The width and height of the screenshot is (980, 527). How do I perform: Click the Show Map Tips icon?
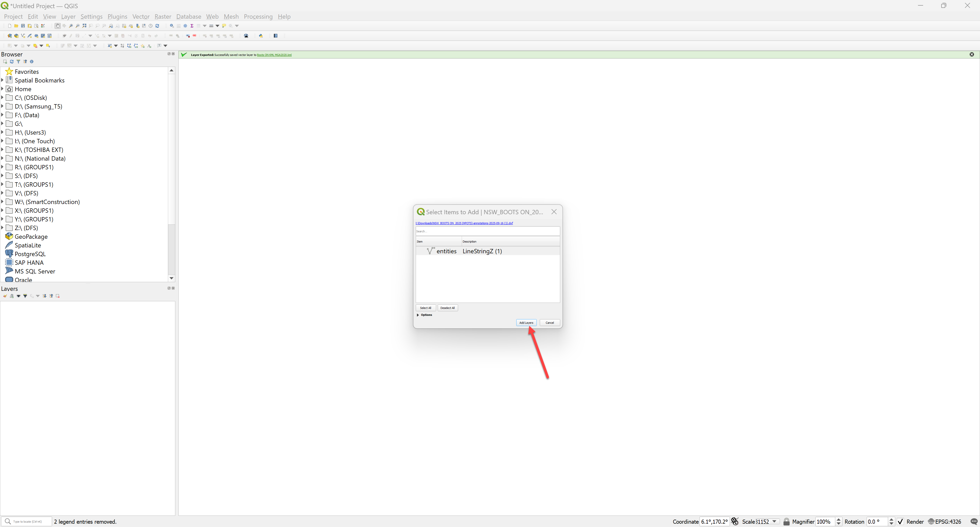tap(224, 26)
